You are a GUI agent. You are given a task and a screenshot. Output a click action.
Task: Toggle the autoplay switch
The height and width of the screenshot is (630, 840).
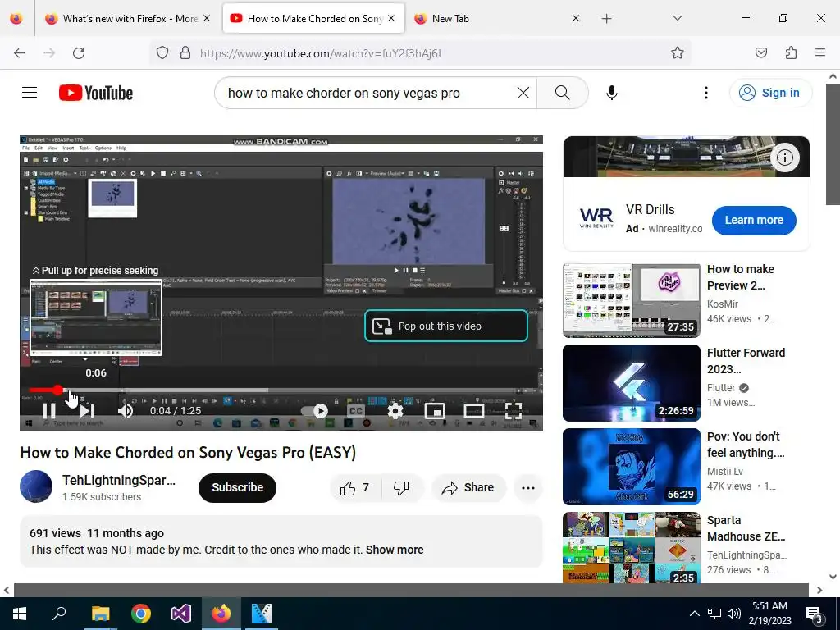[x=315, y=411]
